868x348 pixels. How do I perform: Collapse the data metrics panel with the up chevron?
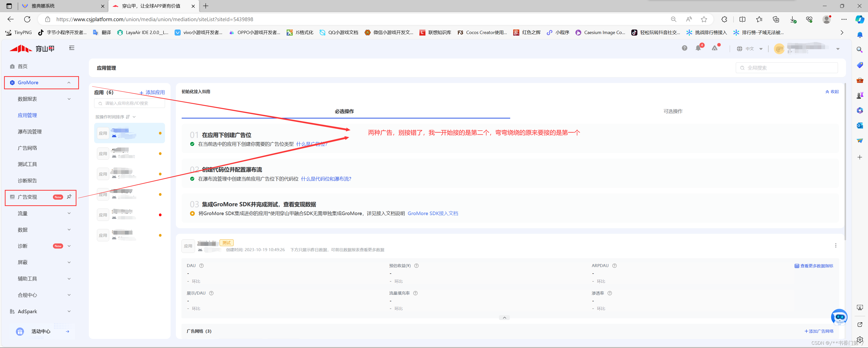[504, 318]
